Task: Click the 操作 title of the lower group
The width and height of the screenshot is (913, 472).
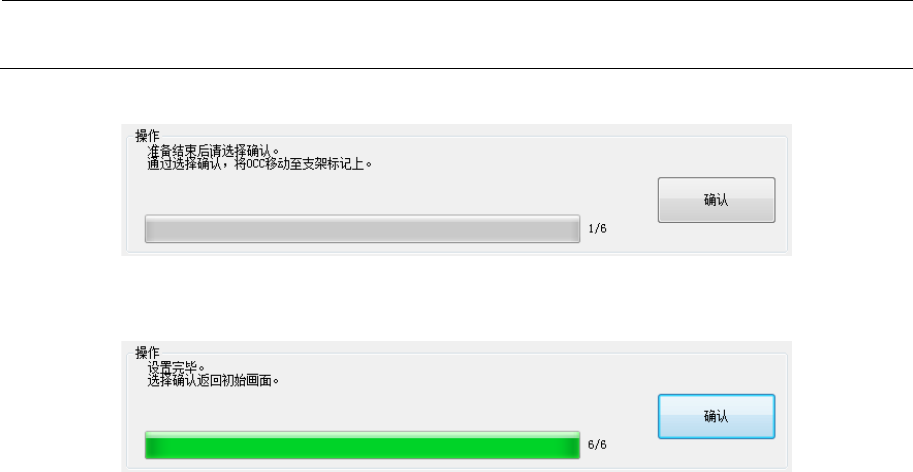Action: [x=147, y=352]
